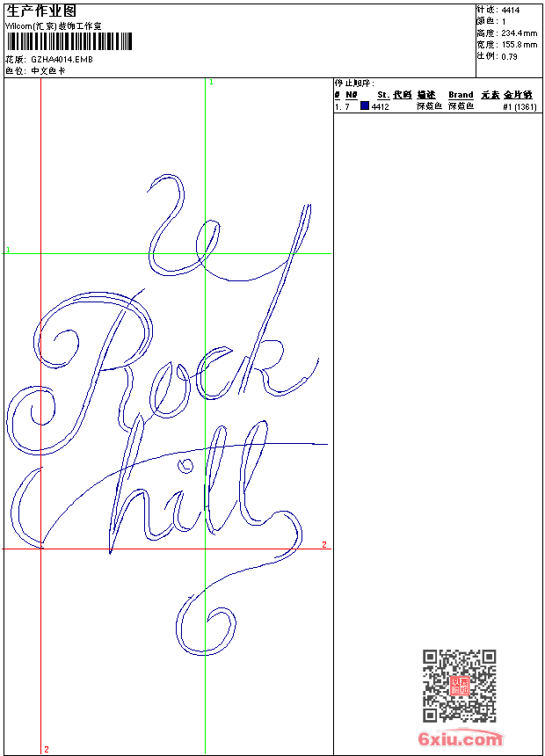Click the St. column header
The width and height of the screenshot is (545, 756).
383,95
